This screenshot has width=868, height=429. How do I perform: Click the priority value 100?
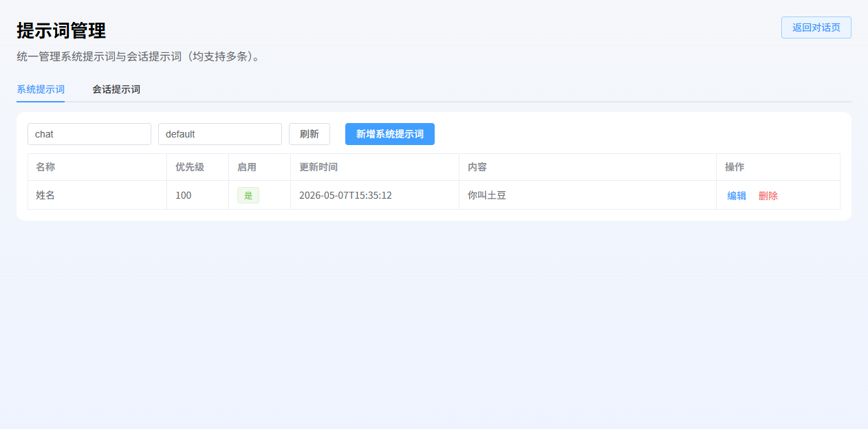click(184, 195)
